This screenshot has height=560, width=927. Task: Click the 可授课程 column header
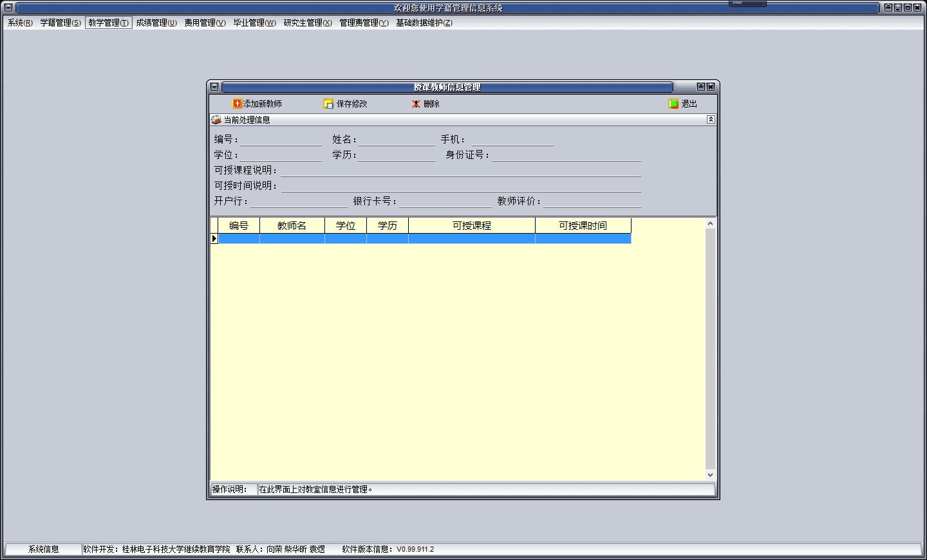(471, 225)
